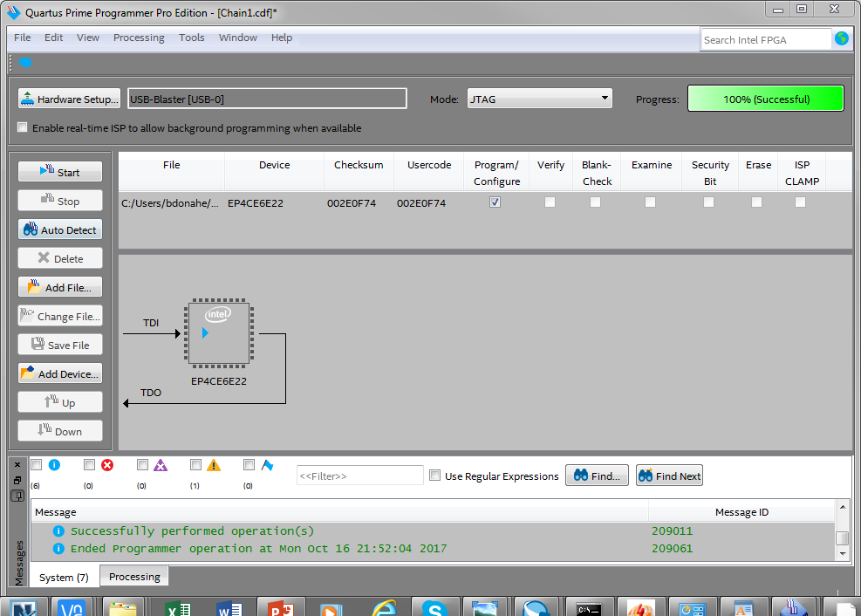The image size is (861, 616).
Task: Click the Find Next button
Action: (x=669, y=476)
